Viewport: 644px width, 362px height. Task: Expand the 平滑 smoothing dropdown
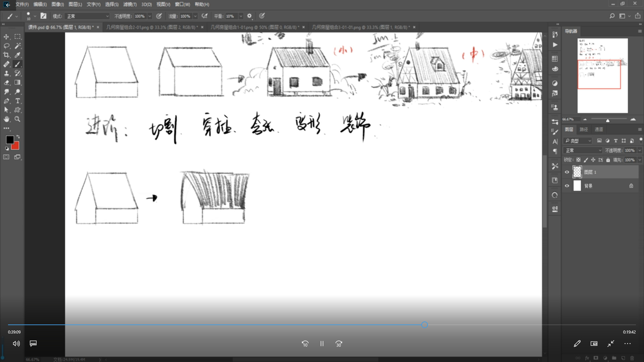pos(240,16)
